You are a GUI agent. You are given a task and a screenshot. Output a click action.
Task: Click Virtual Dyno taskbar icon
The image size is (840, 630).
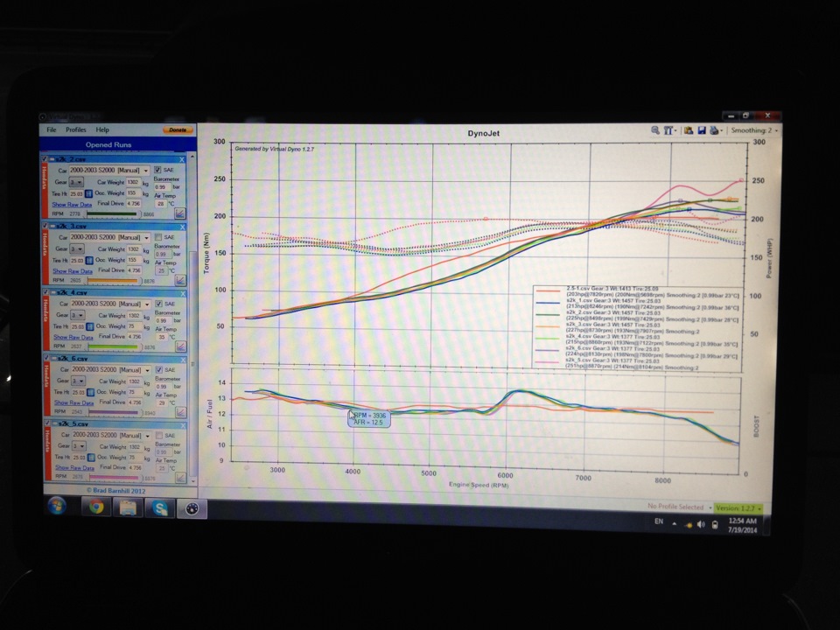[x=192, y=507]
